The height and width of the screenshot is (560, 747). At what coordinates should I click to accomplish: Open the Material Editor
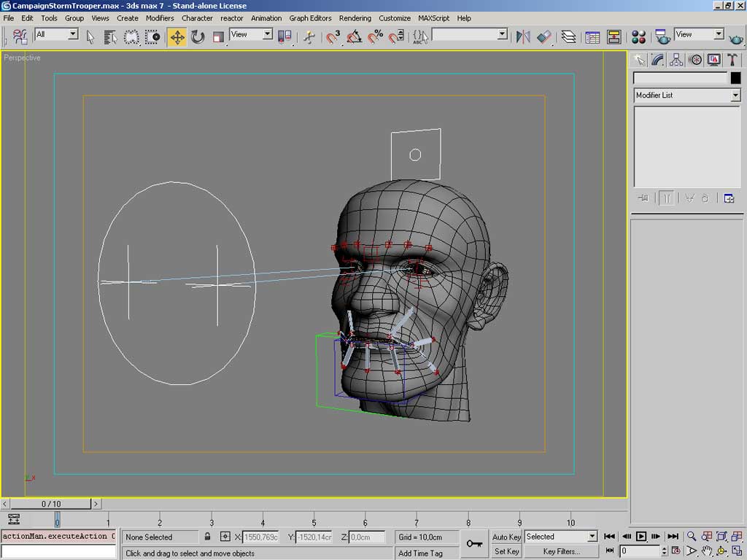pyautogui.click(x=638, y=36)
